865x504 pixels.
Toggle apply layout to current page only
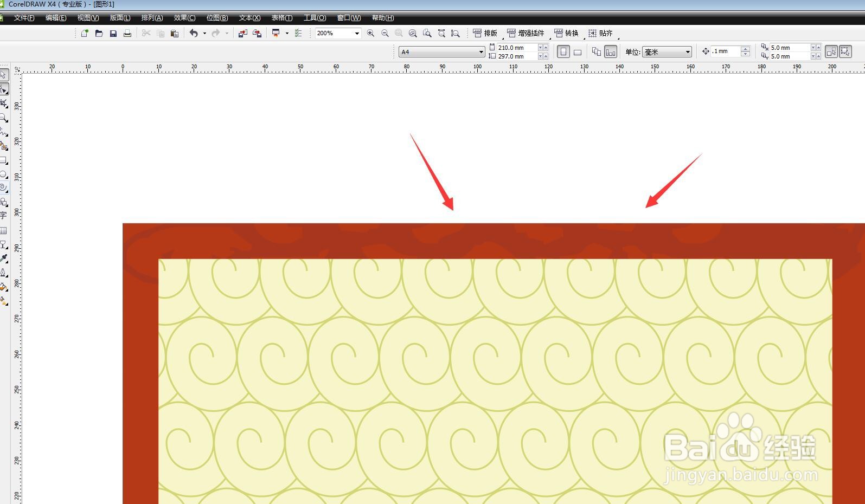coord(611,51)
